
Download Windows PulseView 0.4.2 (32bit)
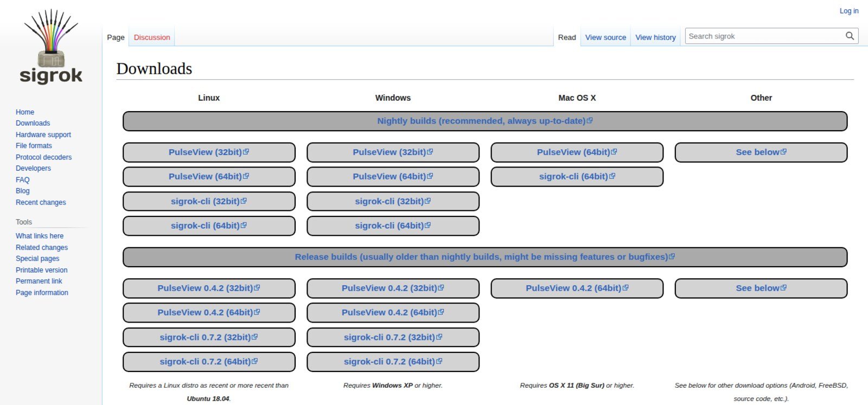pyautogui.click(x=393, y=288)
